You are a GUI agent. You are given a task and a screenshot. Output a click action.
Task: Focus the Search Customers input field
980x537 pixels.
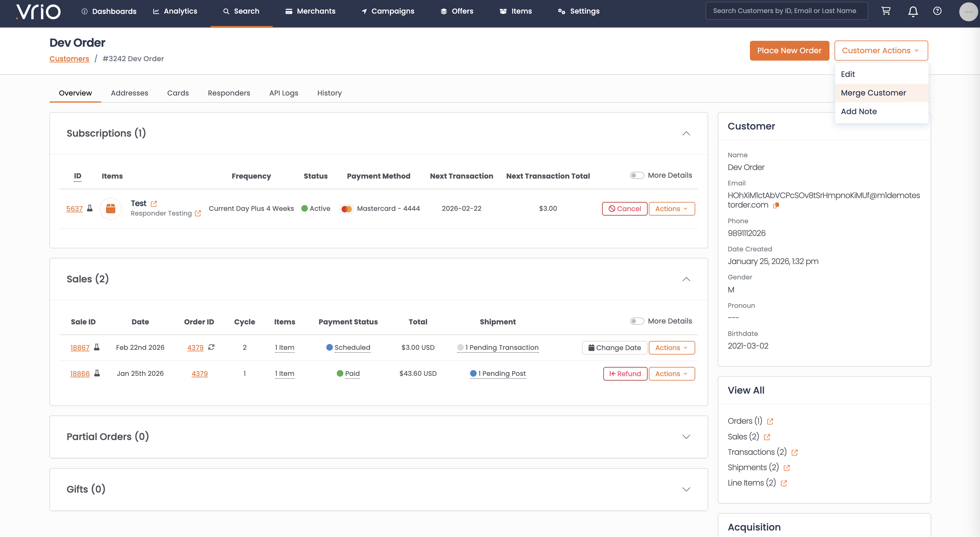(786, 11)
